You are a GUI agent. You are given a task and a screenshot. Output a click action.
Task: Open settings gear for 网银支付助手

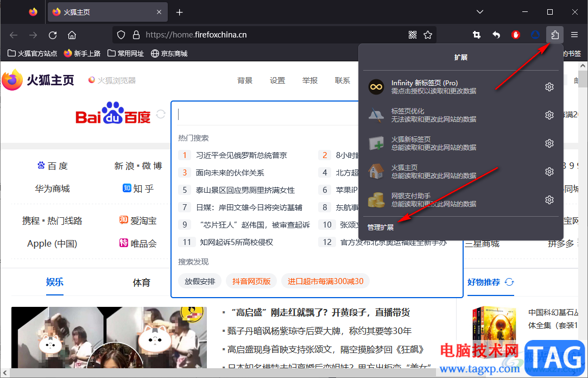[549, 200]
